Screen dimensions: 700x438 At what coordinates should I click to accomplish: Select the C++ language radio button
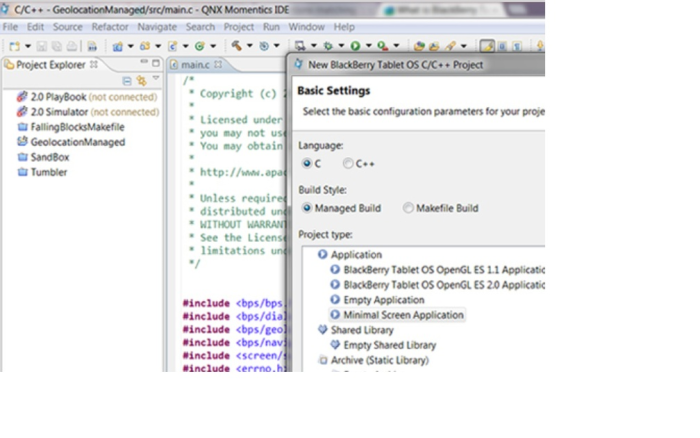[348, 163]
